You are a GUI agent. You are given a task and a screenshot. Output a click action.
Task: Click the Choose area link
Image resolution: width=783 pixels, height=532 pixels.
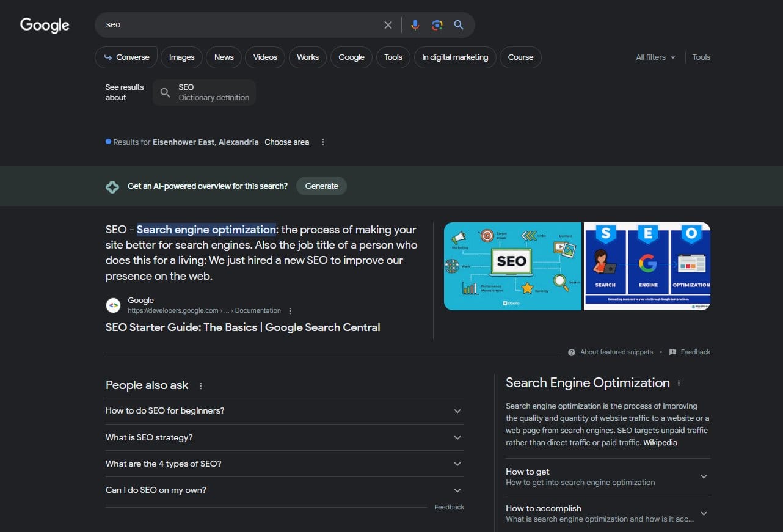point(286,142)
